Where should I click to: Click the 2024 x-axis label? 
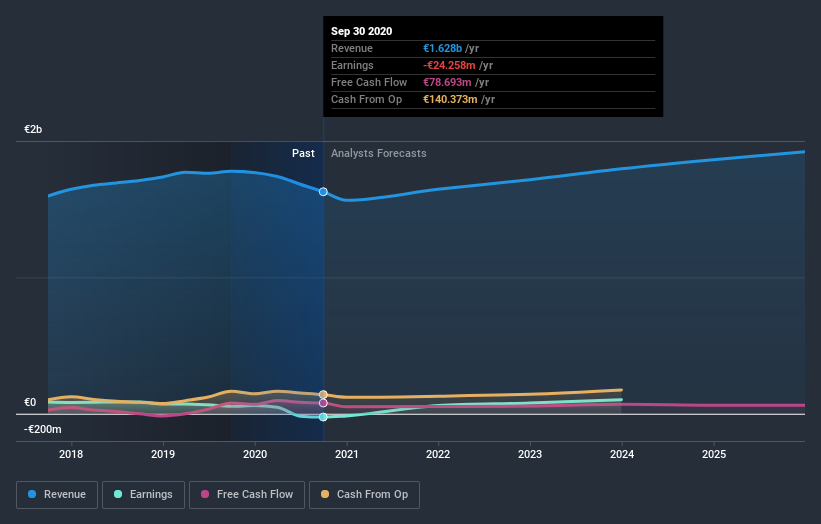point(622,454)
